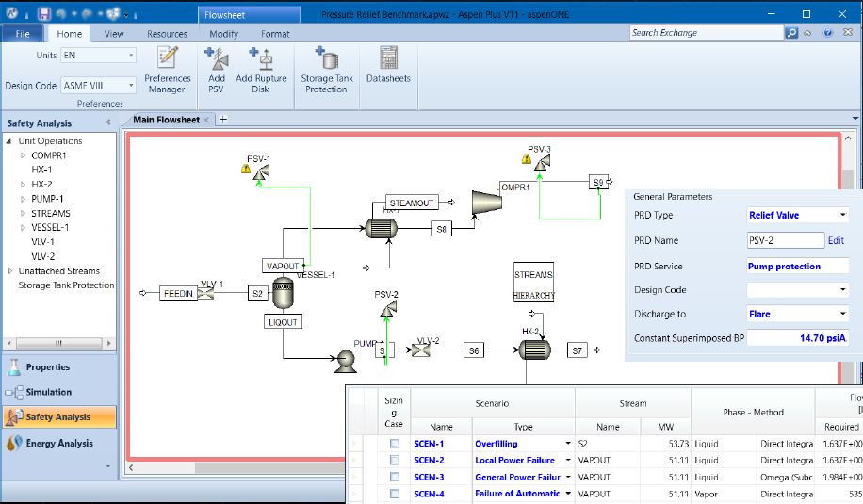This screenshot has height=504, width=863.
Task: Select the PSV-1 relief valve on flowsheet
Action: coord(261,172)
